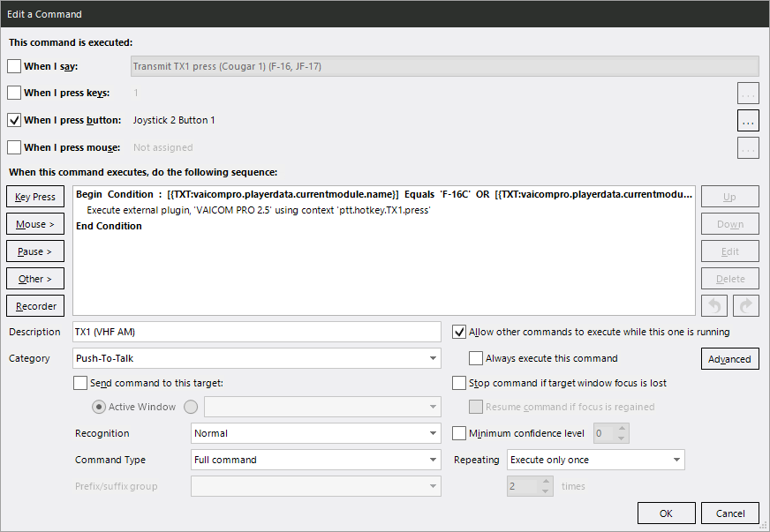The height and width of the screenshot is (532, 770).
Task: Click the repeat times number field
Action: [x=524, y=486]
